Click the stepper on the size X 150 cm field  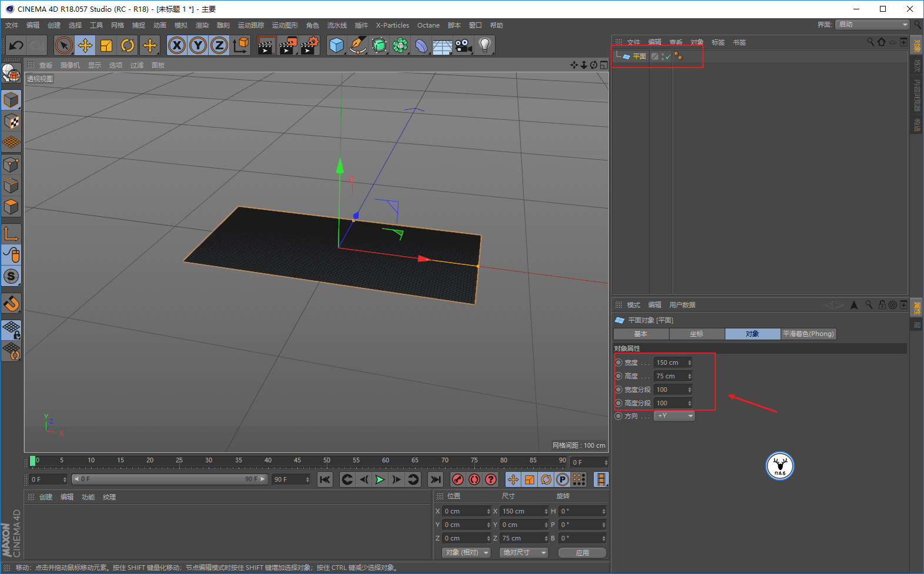(546, 511)
